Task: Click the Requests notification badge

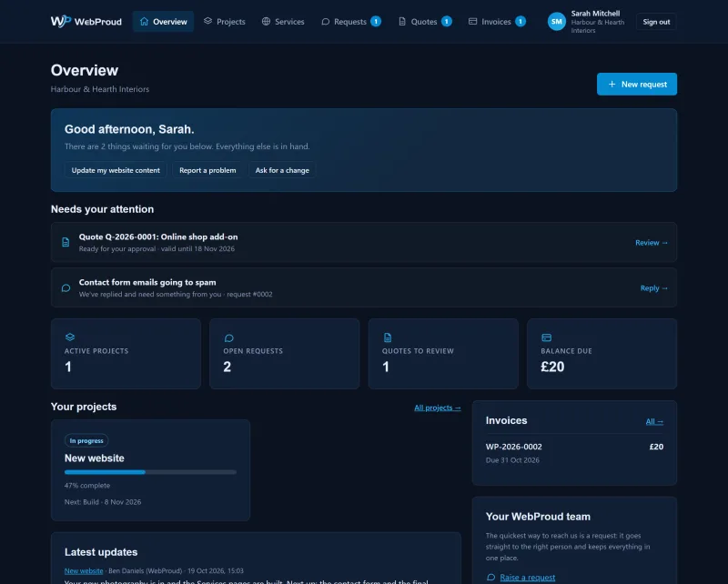Action: (x=376, y=21)
